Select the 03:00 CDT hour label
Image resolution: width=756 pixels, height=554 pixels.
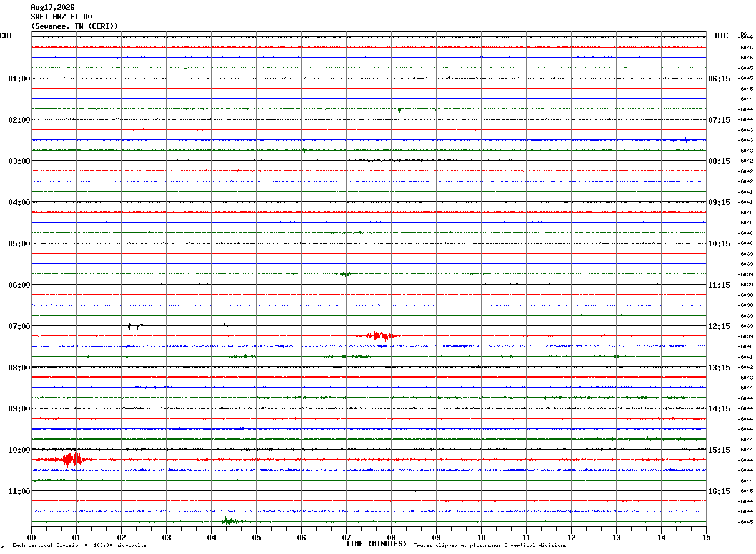pos(19,161)
